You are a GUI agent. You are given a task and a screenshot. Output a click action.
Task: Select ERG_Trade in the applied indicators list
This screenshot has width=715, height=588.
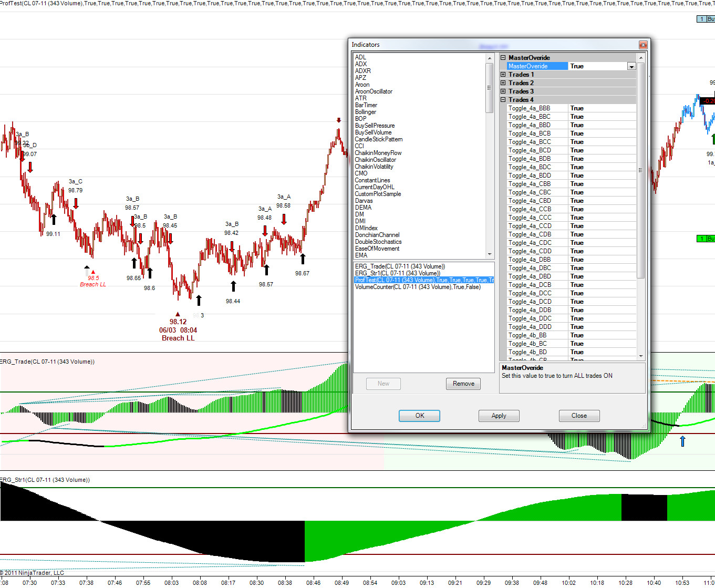pos(400,266)
